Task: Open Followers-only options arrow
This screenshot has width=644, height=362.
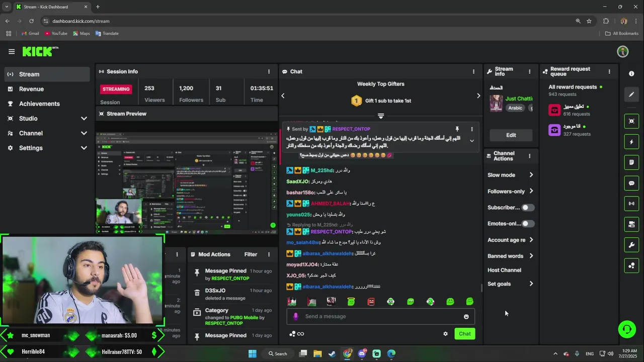Action: tap(531, 191)
